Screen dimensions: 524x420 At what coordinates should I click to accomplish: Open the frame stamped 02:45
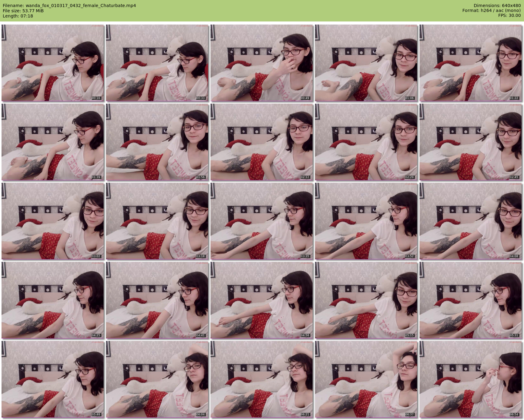[x=471, y=142]
